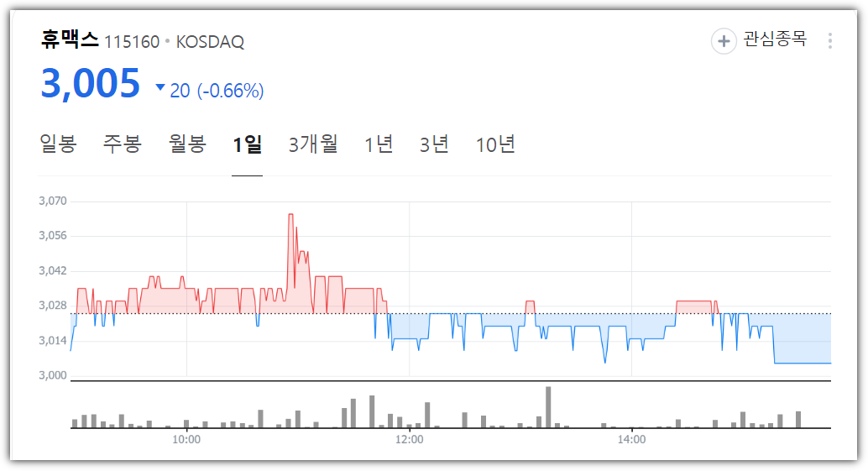
Task: Click the 3,000 y-axis label
Action: (x=53, y=375)
